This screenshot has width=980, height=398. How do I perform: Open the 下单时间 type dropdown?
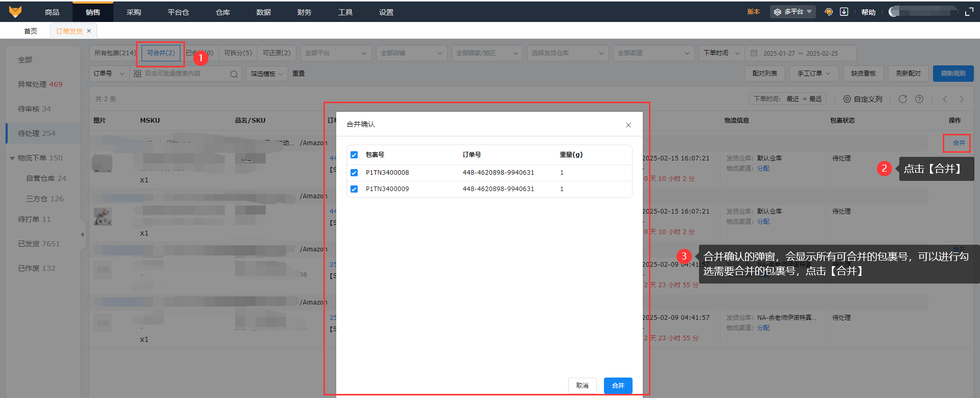click(x=721, y=53)
